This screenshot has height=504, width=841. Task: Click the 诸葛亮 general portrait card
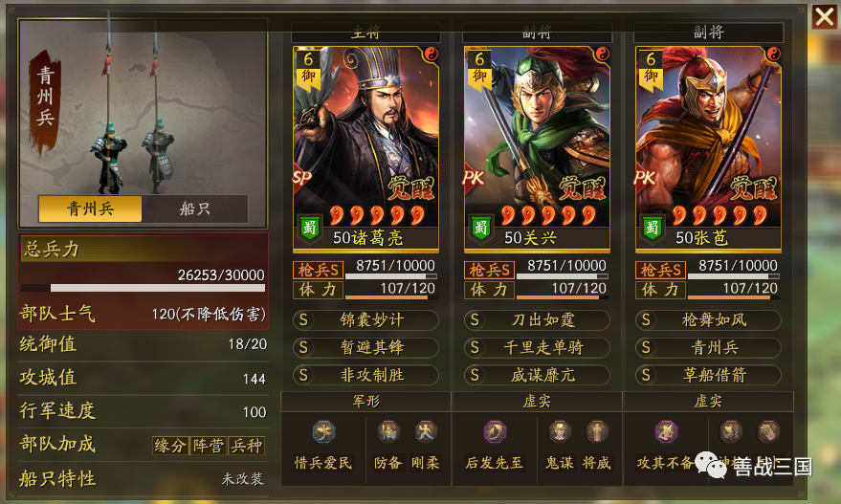[x=365, y=149]
